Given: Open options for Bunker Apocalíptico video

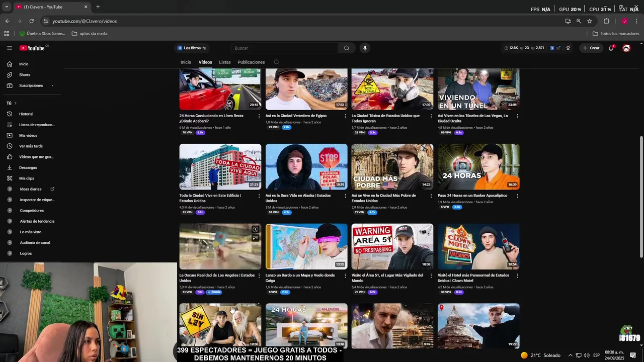Looking at the screenshot, I should [x=517, y=196].
